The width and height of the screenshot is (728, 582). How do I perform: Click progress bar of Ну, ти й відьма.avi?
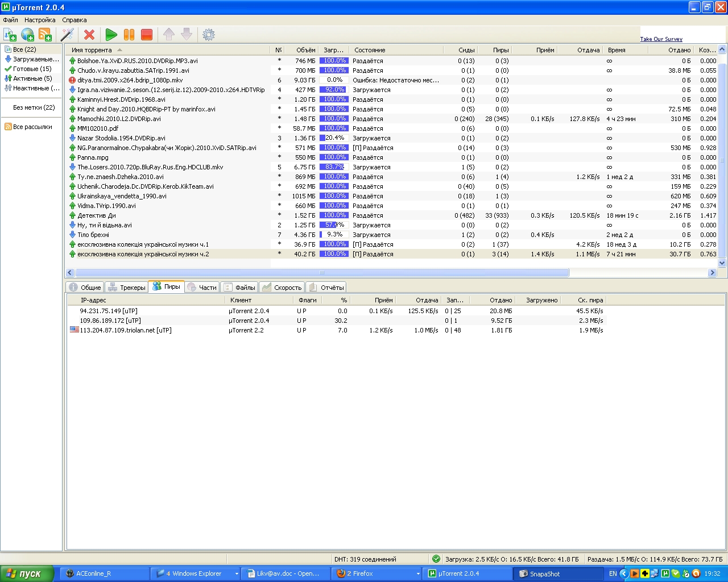(334, 225)
